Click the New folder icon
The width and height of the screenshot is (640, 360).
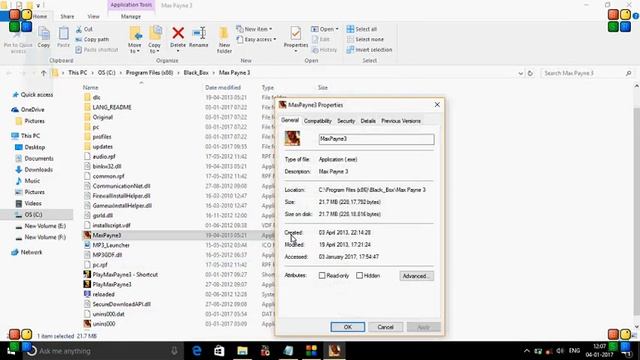coord(224,33)
